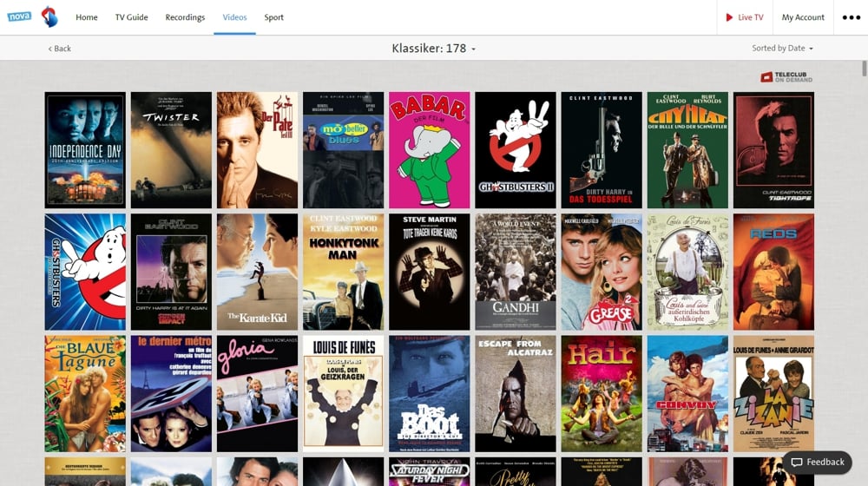The width and height of the screenshot is (868, 486).
Task: Open the Independence Day movie poster
Action: coord(85,150)
